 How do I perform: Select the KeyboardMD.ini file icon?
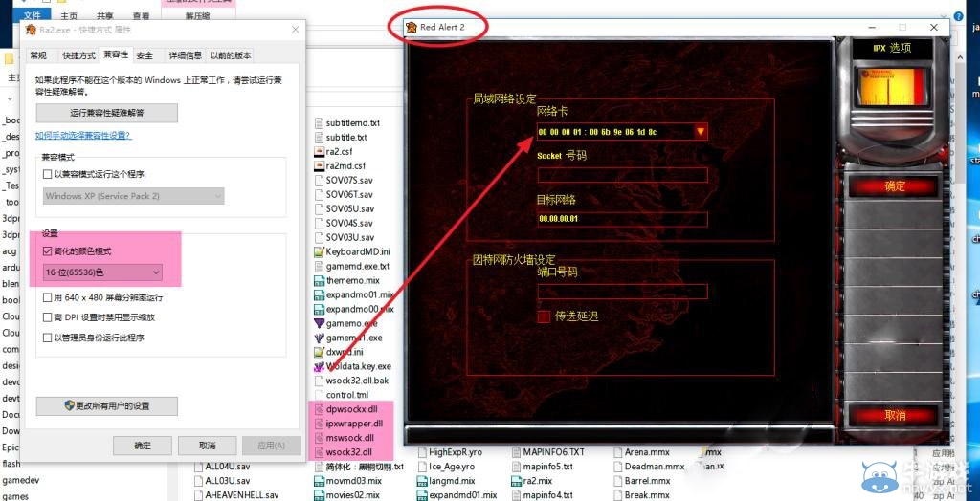tap(319, 251)
